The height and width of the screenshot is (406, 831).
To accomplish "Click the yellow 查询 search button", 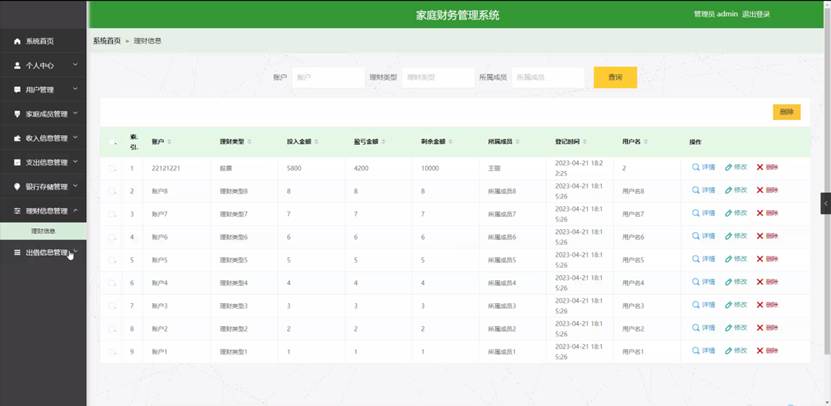I will [615, 77].
